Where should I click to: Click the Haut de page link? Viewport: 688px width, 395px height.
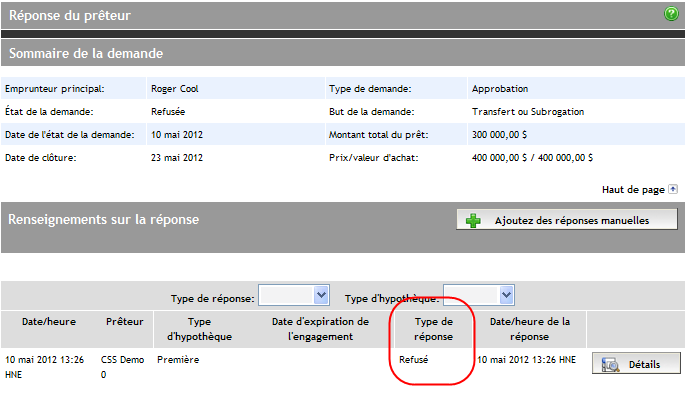coord(633,190)
